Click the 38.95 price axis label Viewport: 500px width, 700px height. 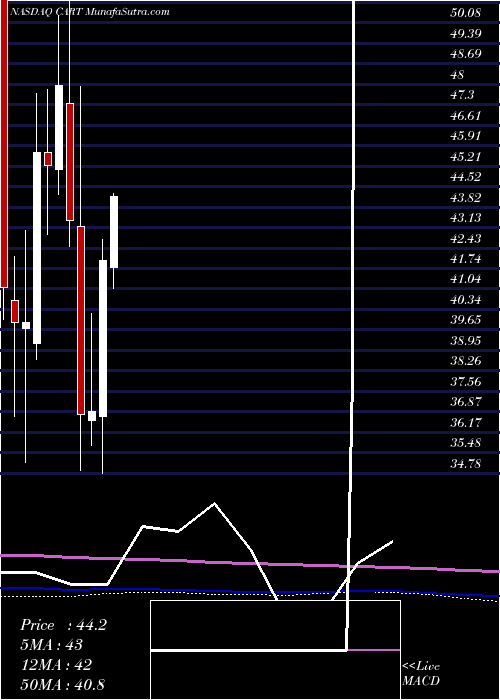pyautogui.click(x=465, y=341)
